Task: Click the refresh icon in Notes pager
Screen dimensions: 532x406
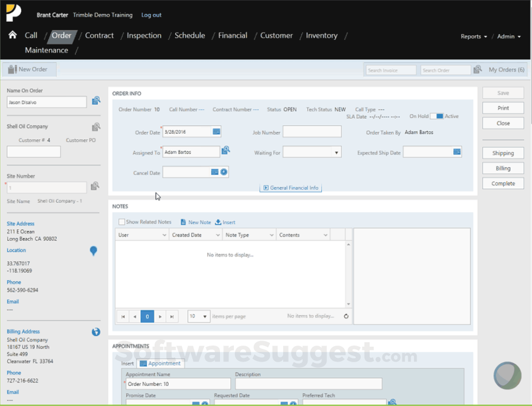Action: point(346,316)
